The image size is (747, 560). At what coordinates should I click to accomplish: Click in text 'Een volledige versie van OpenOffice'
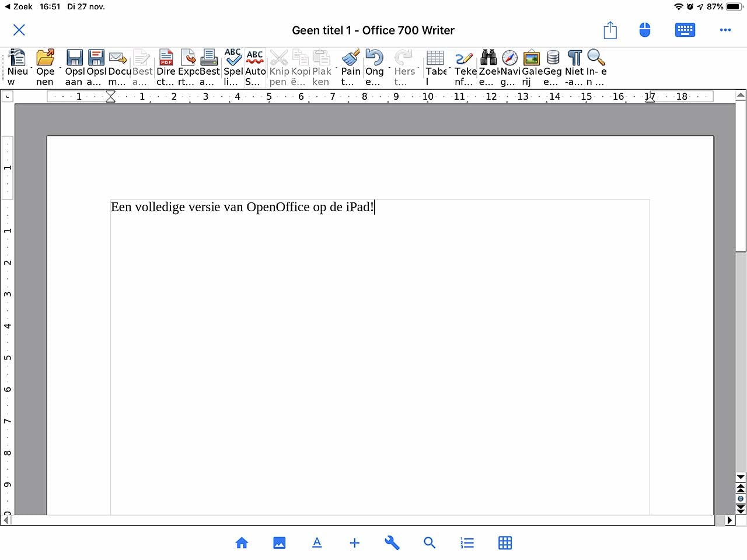tap(210, 207)
